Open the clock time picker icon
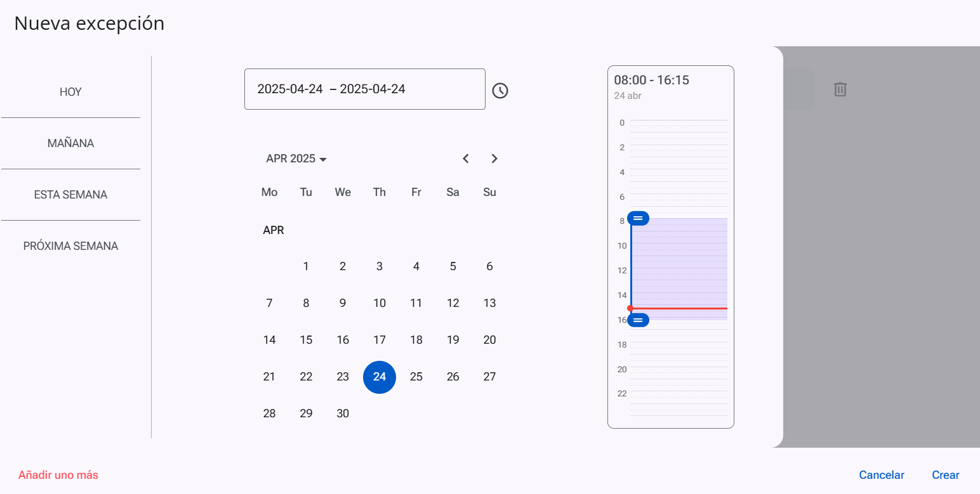Screen dimensions: 980x494 click(x=500, y=91)
